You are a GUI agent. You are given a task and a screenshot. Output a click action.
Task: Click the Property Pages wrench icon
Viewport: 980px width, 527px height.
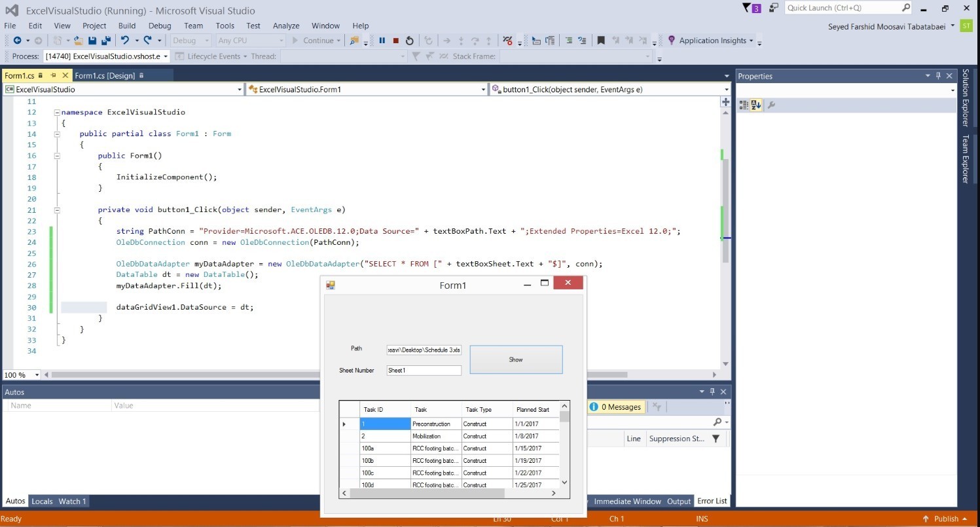click(771, 105)
